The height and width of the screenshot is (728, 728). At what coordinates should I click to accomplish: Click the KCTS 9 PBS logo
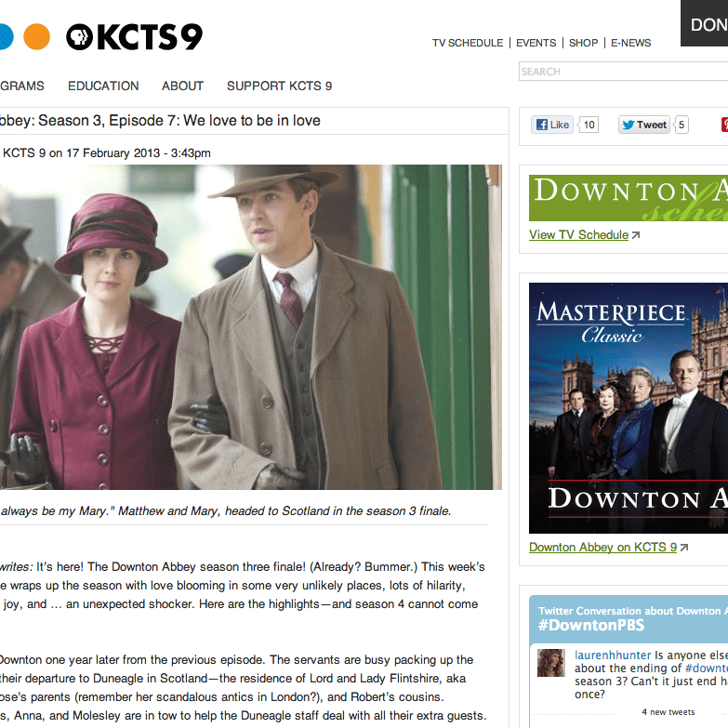[134, 36]
